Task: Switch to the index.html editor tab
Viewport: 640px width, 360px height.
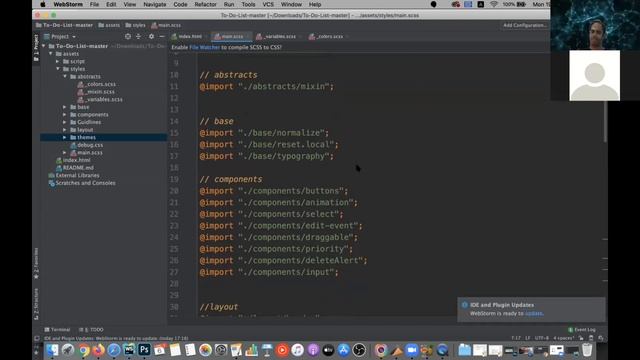Action: [187, 36]
